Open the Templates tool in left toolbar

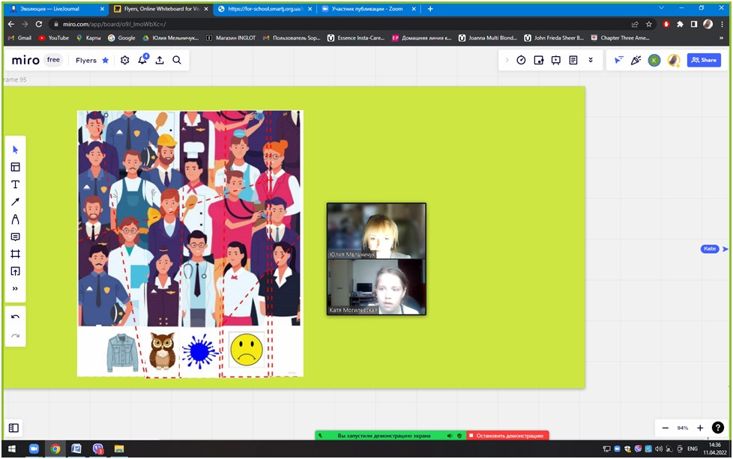[15, 167]
